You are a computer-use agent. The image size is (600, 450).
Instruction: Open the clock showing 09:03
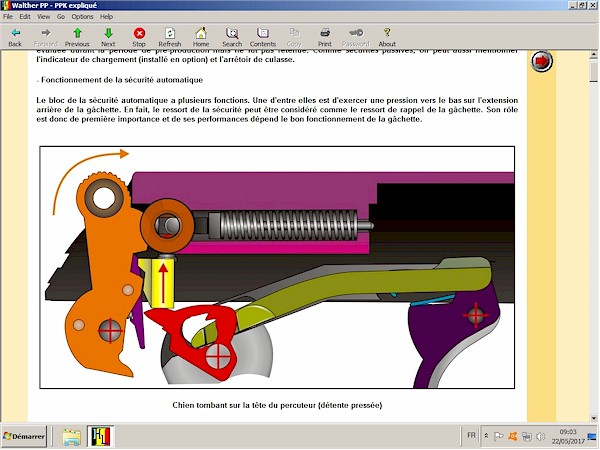568,436
